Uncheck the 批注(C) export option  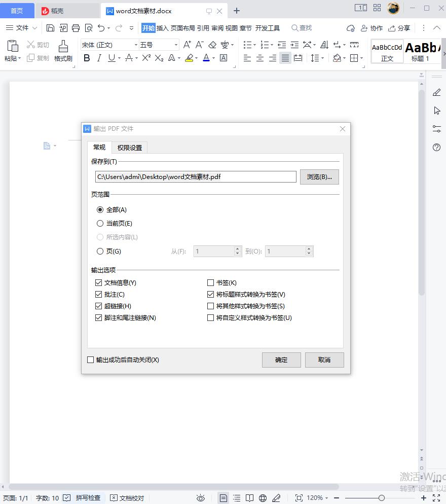click(99, 294)
